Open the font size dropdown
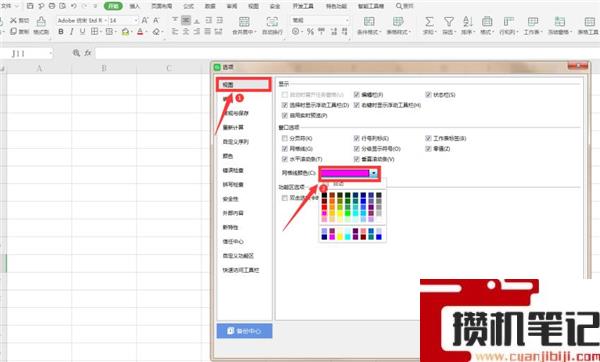This screenshot has height=362, width=600. pyautogui.click(x=136, y=20)
